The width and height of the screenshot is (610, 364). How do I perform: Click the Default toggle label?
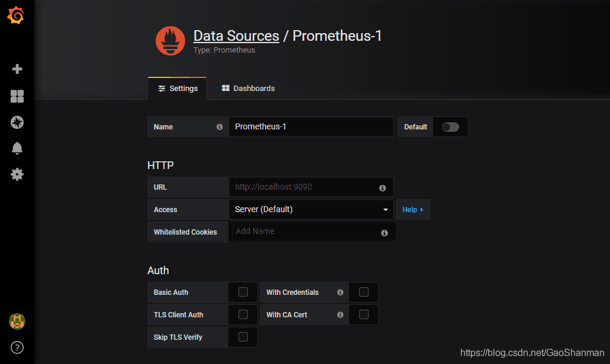point(415,127)
